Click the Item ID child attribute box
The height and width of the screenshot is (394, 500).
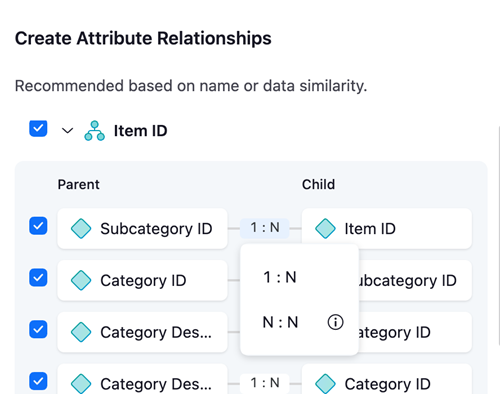(x=387, y=229)
